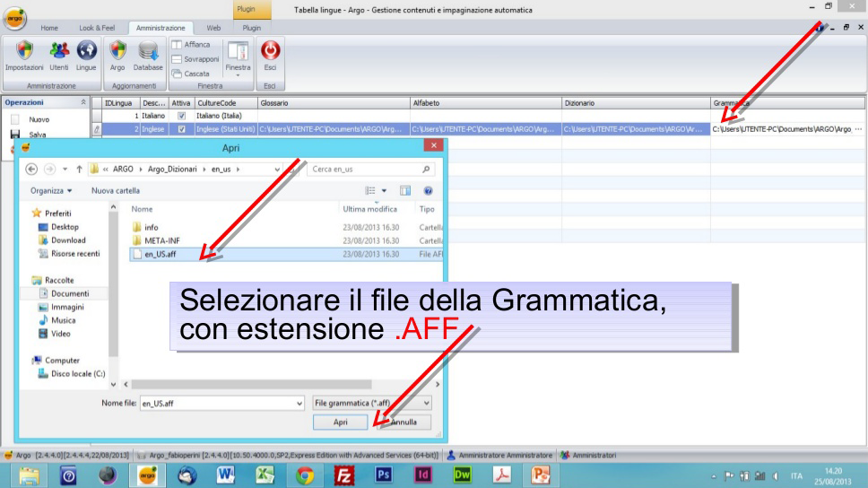Click Nuova cartella button

pos(115,190)
